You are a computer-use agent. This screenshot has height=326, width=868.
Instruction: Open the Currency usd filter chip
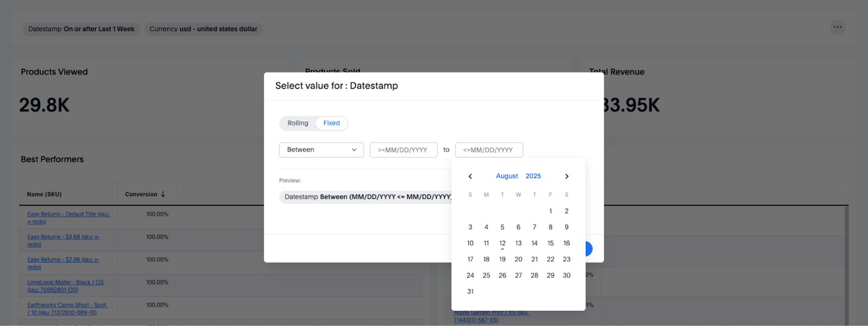point(203,29)
